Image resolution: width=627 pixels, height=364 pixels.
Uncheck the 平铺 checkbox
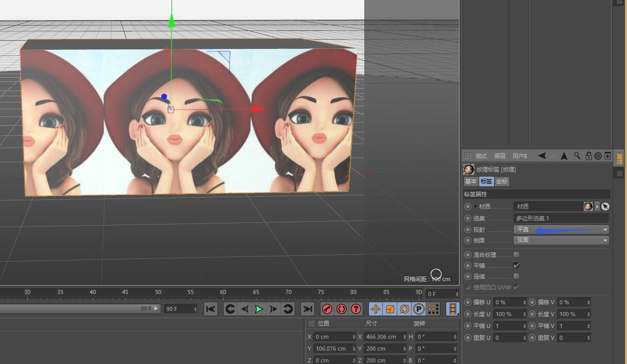pos(516,266)
